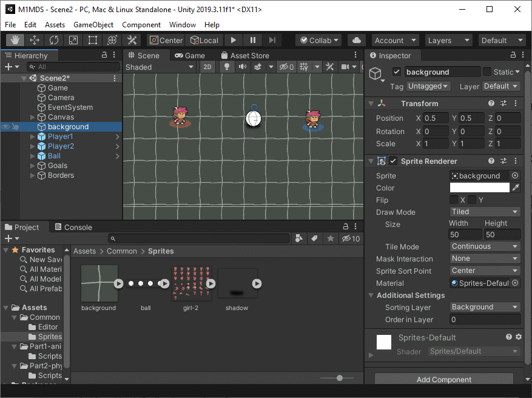The width and height of the screenshot is (532, 398).
Task: Expand Player1 in the Hierarchy
Action: 33,137
